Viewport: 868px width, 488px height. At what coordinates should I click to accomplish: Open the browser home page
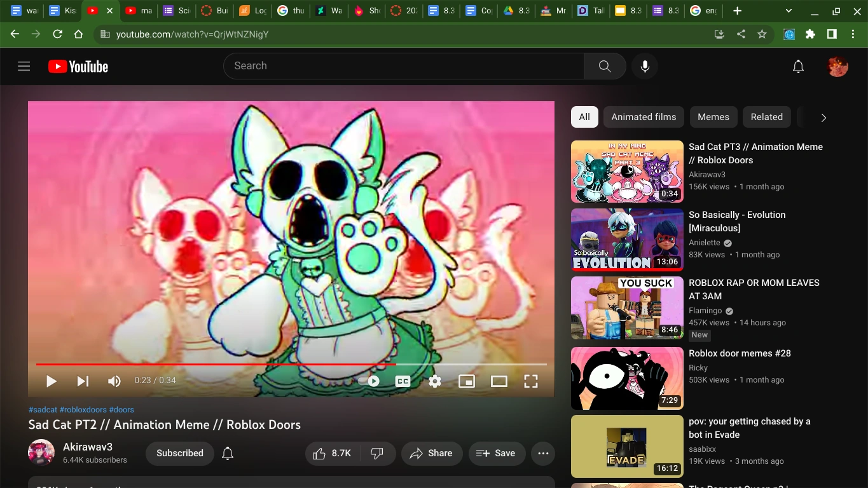click(x=78, y=34)
